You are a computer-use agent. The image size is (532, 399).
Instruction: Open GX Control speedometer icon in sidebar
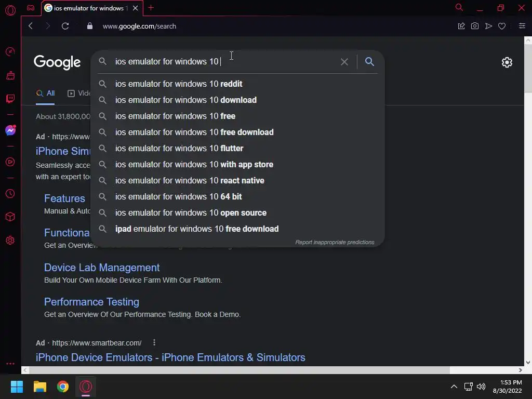click(x=10, y=51)
